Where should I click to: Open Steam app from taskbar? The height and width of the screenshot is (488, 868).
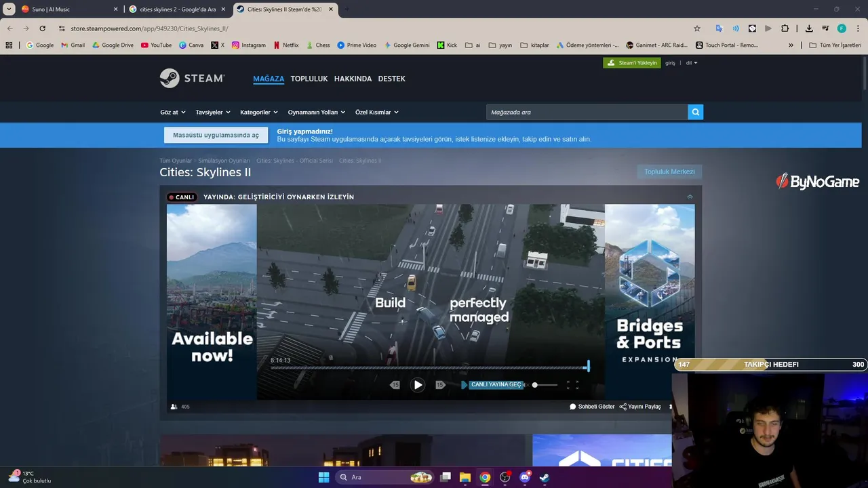pos(544,477)
